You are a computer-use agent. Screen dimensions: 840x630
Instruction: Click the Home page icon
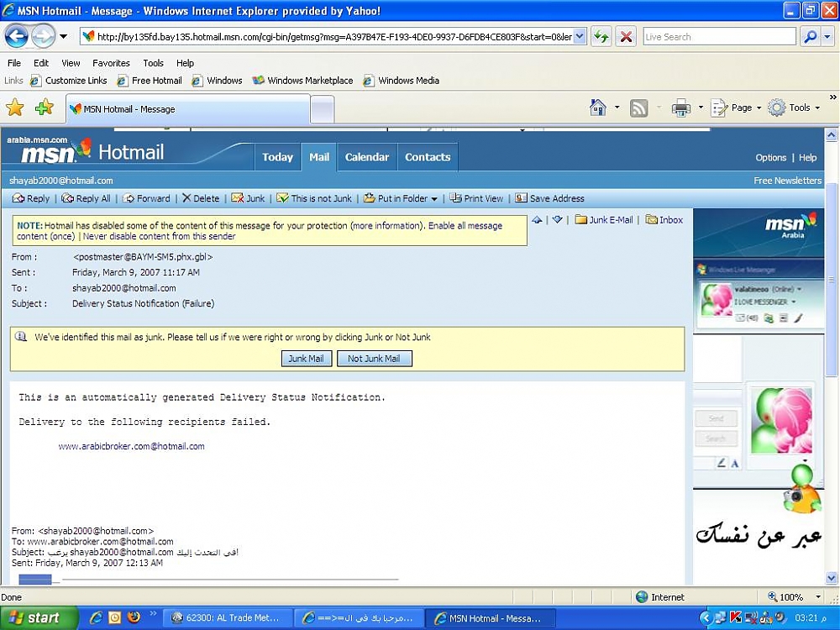[x=598, y=108]
